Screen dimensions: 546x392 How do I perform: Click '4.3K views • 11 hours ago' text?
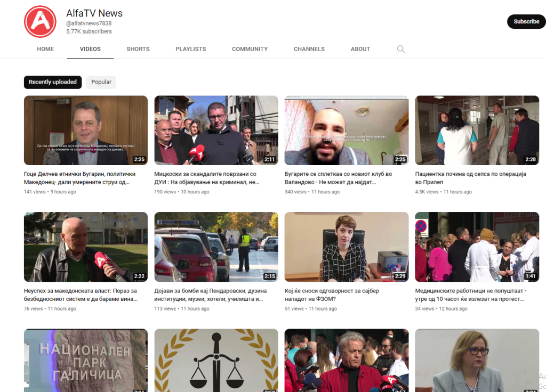443,192
